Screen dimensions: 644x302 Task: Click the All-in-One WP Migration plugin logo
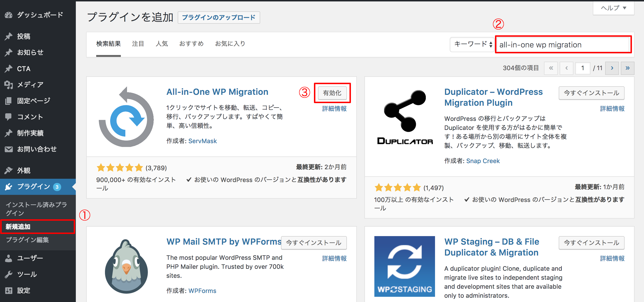point(126,117)
